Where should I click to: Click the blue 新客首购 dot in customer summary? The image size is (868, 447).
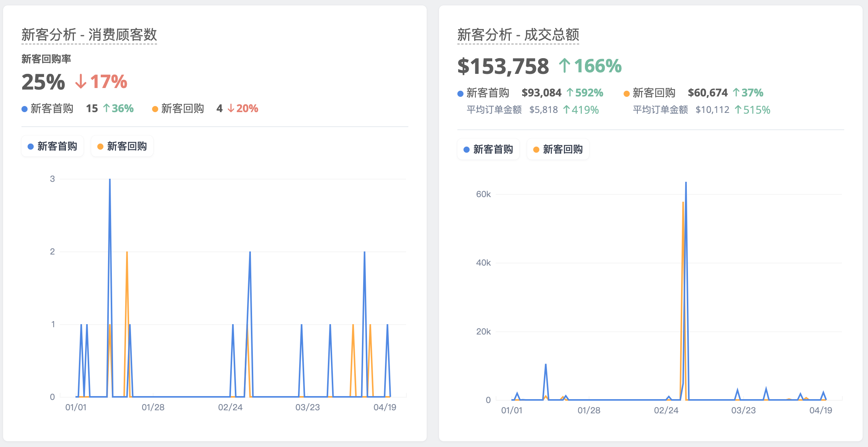[25, 109]
